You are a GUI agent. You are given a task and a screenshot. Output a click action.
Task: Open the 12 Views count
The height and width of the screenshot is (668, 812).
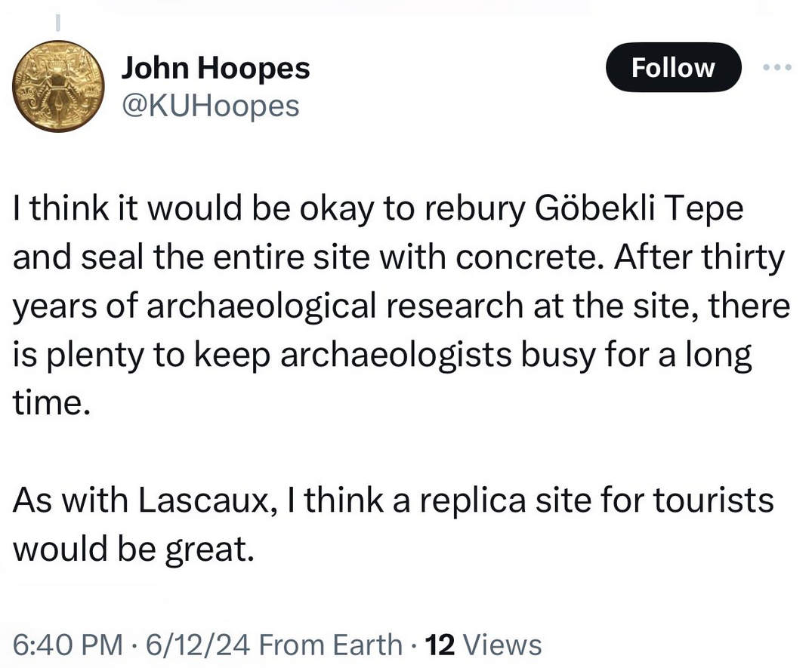click(483, 645)
